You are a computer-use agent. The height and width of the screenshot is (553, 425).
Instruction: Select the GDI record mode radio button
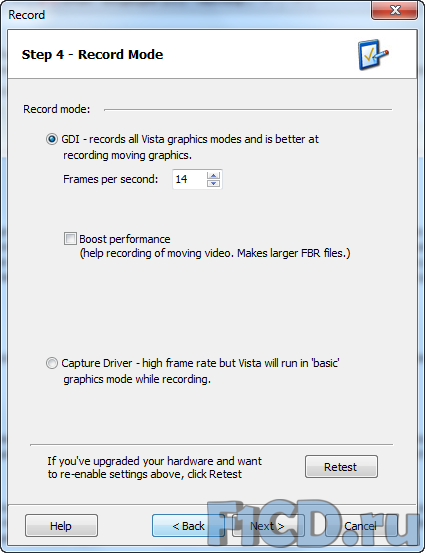click(x=52, y=139)
